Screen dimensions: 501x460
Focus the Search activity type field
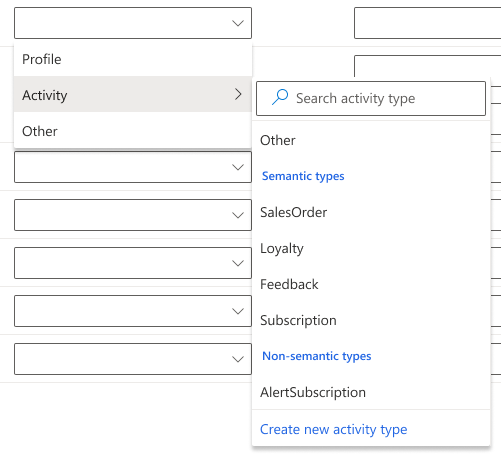[371, 98]
